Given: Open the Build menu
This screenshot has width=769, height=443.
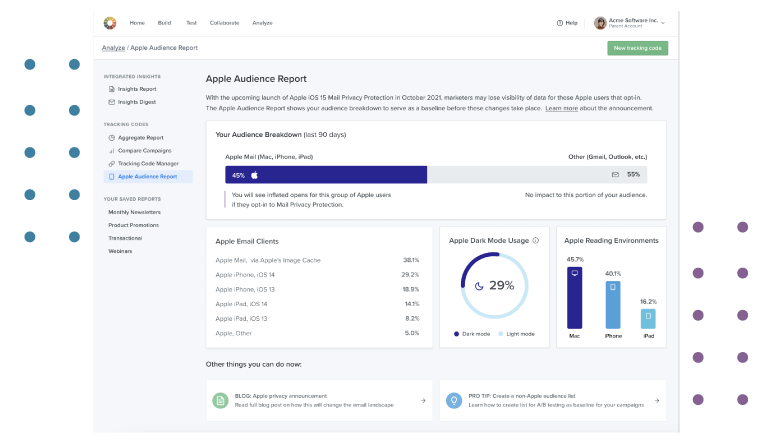Looking at the screenshot, I should (164, 23).
